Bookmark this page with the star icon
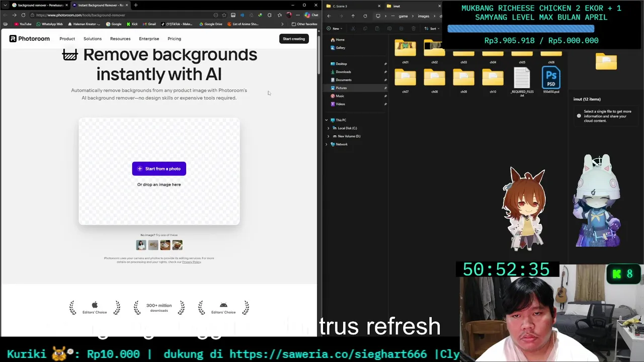Screen dimensions: 644x362 point(224,15)
